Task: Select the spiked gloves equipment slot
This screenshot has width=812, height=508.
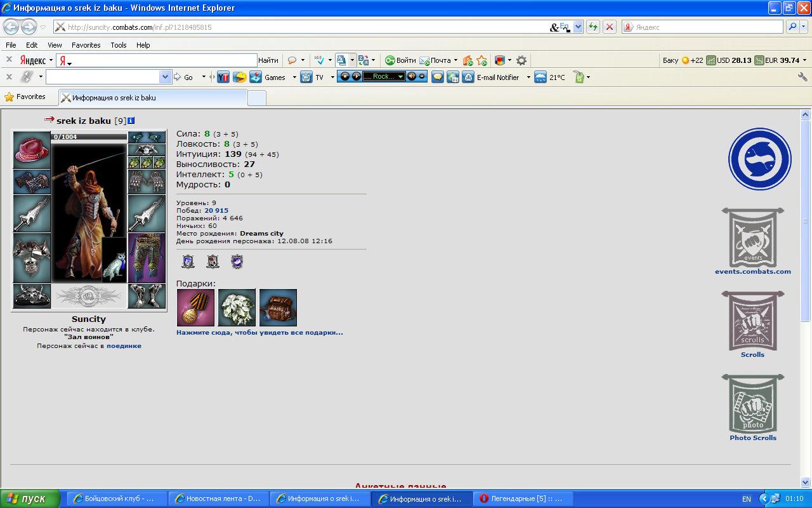Action: tap(147, 182)
